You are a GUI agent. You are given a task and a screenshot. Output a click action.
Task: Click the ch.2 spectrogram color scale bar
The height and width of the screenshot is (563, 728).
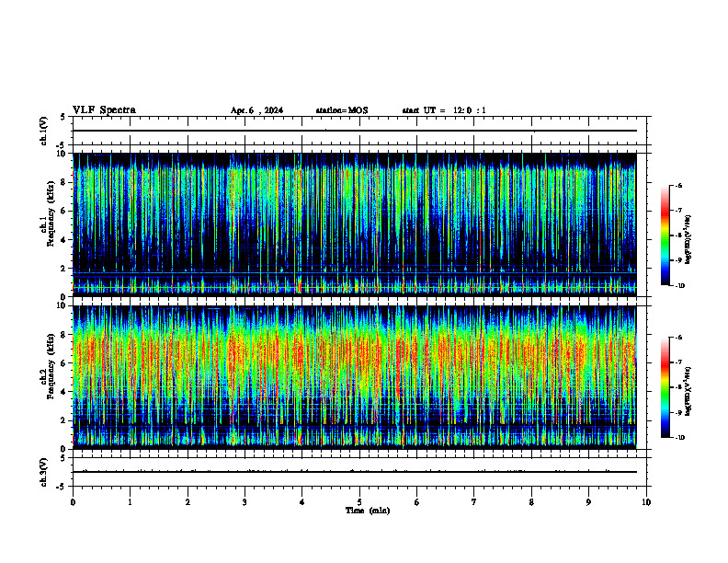(x=665, y=387)
